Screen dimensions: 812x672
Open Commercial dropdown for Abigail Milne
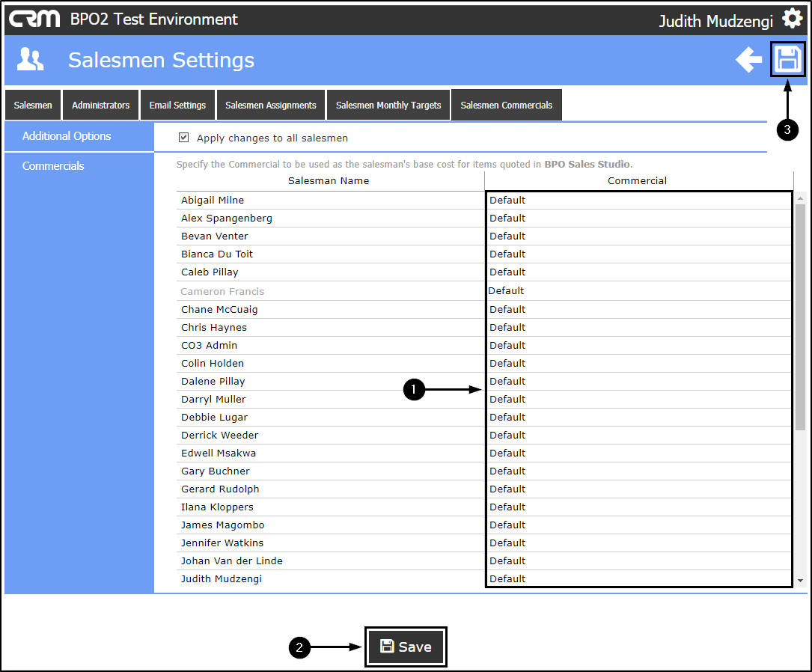[x=638, y=201]
